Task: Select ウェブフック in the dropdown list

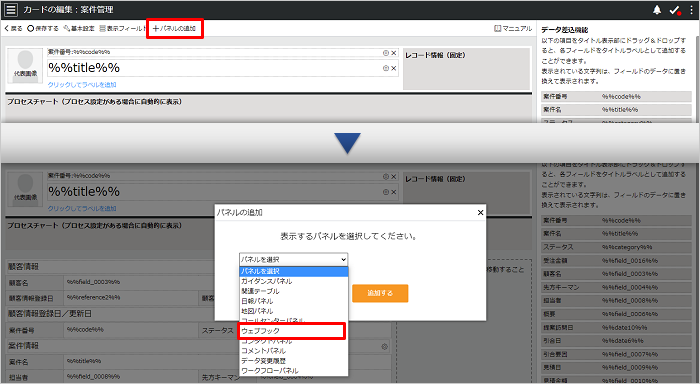Action: 292,331
